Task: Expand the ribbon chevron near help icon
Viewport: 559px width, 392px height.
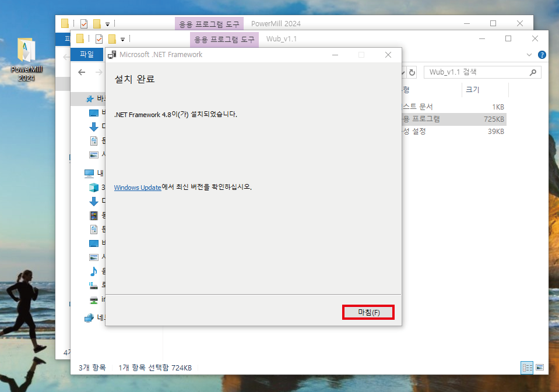Action: coord(529,55)
